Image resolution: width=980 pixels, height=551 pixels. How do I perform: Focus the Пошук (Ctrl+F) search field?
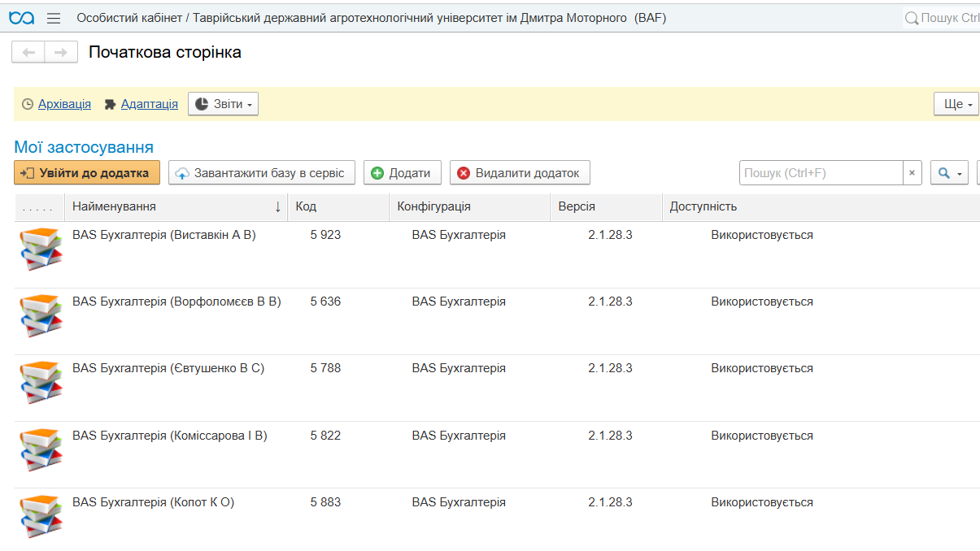point(820,173)
